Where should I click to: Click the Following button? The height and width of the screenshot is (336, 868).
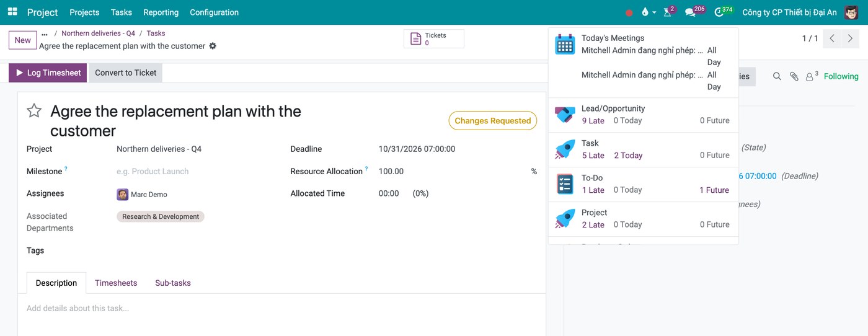(841, 76)
